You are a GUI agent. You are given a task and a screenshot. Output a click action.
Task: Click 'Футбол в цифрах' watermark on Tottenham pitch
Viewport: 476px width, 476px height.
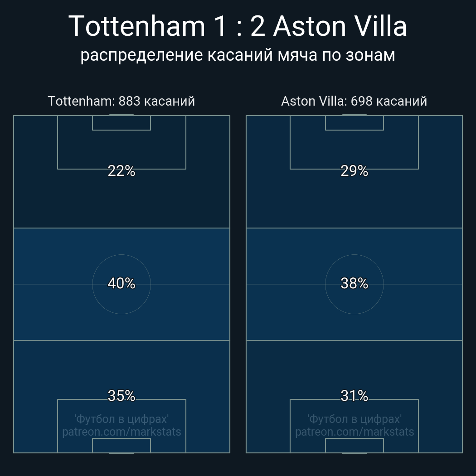[x=121, y=419]
